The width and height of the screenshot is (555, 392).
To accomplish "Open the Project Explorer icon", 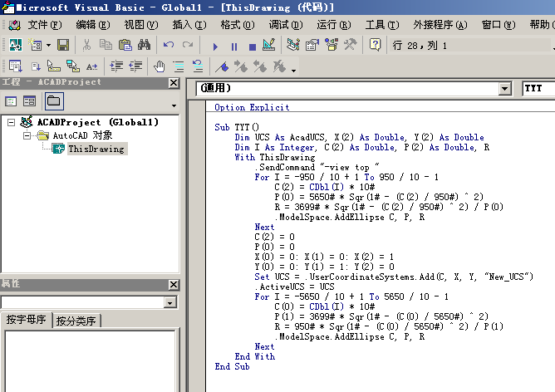I will (x=293, y=45).
